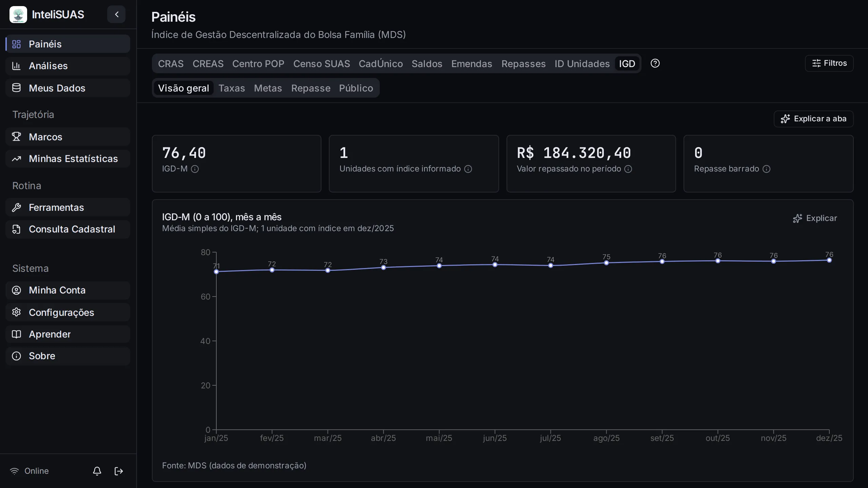Open Sobre info item
This screenshot has height=488, width=868.
[68, 356]
